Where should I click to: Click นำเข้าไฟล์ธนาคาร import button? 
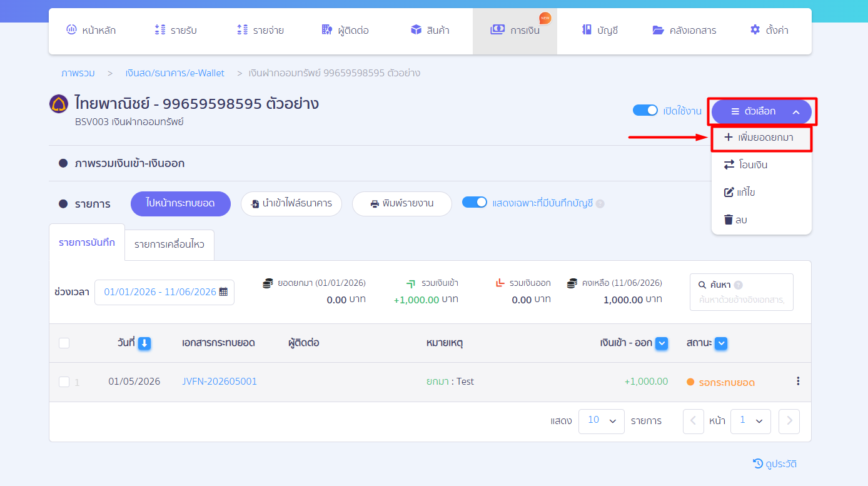click(291, 204)
